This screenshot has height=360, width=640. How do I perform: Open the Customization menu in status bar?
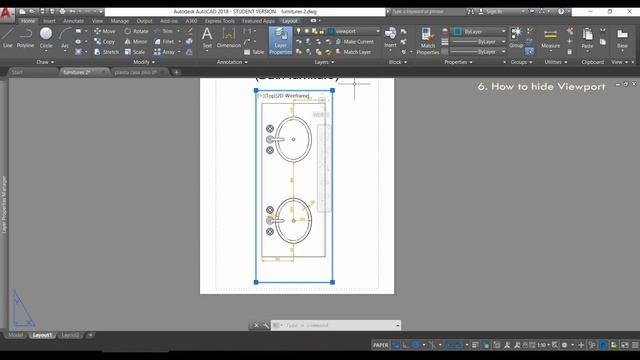(x=635, y=345)
